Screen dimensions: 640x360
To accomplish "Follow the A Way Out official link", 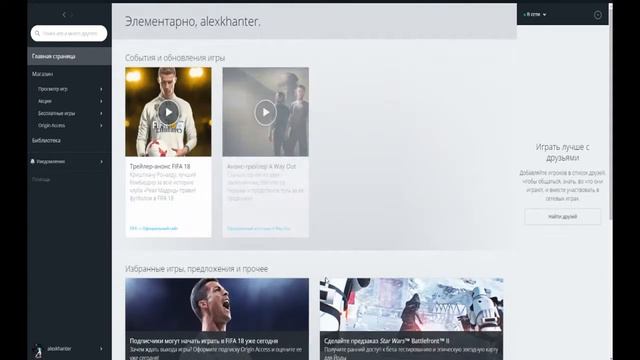I will tap(259, 229).
